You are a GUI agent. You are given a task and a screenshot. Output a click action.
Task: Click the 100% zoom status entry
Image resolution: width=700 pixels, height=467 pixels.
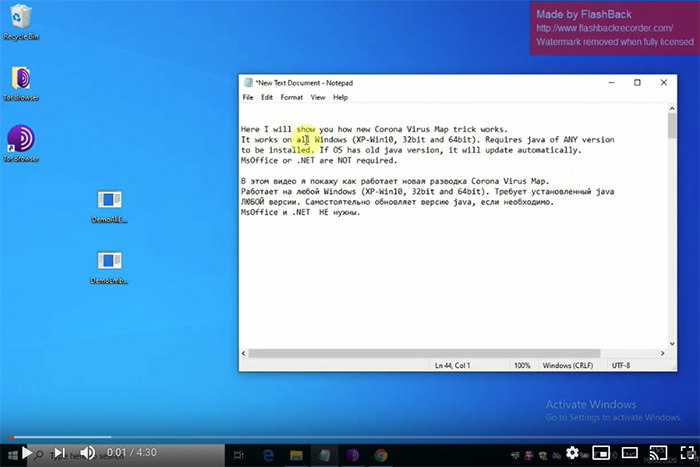522,365
